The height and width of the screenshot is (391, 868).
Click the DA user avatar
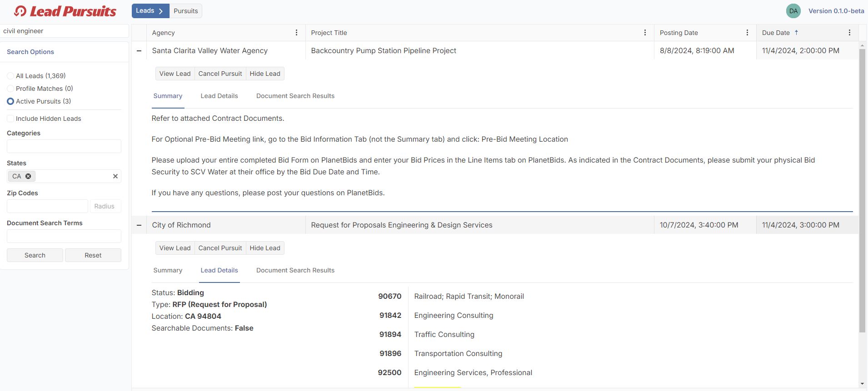(793, 11)
